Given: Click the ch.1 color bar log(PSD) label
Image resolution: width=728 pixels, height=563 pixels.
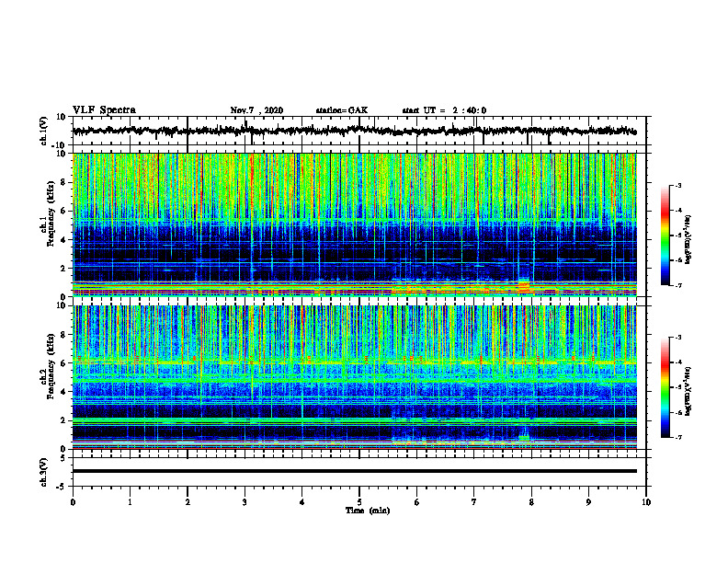Looking at the screenshot, I should pos(688,239).
